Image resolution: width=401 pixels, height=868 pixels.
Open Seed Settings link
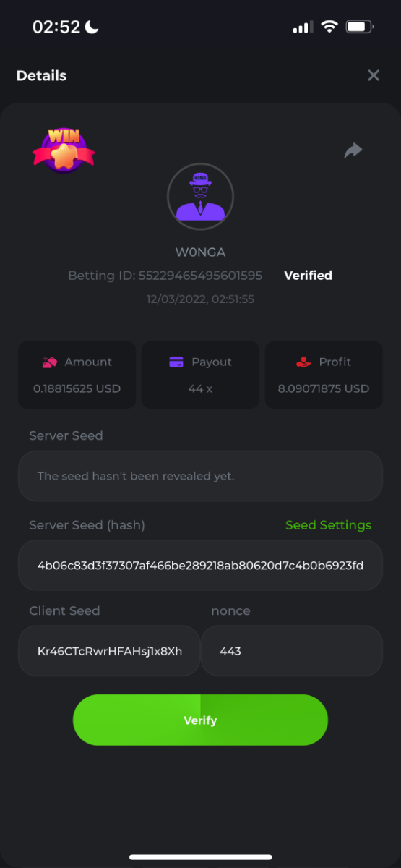coord(328,525)
